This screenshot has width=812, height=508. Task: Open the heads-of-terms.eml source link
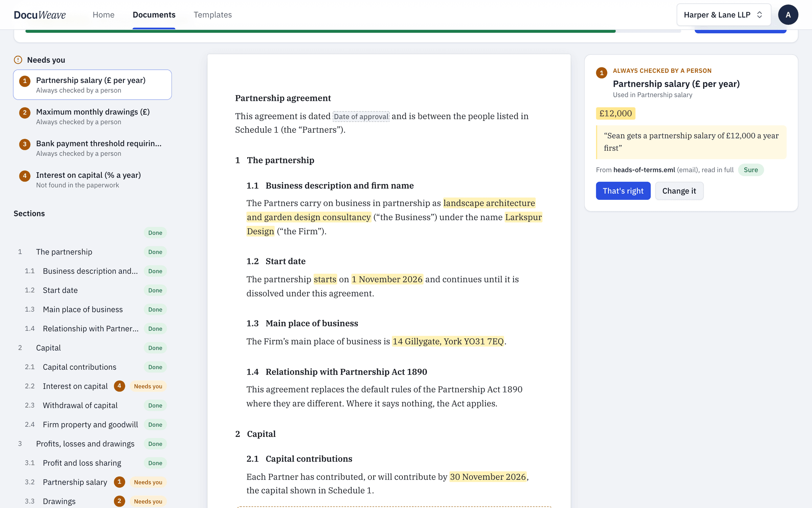pyautogui.click(x=644, y=170)
